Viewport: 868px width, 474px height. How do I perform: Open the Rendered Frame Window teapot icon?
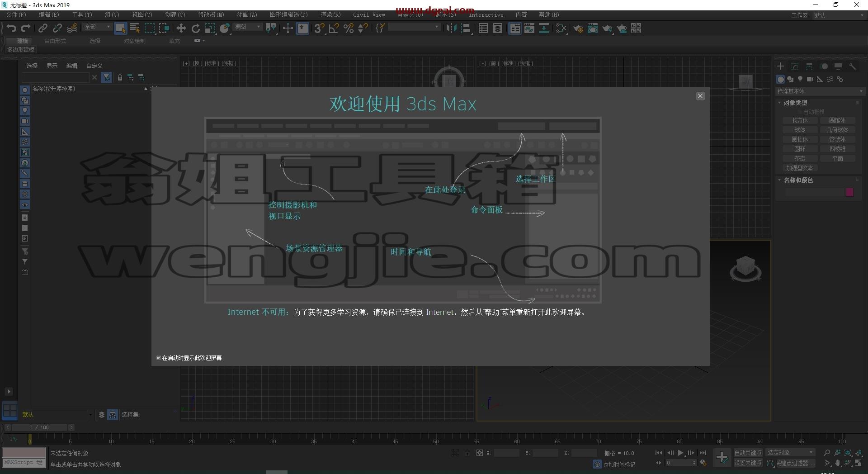pyautogui.click(x=593, y=28)
